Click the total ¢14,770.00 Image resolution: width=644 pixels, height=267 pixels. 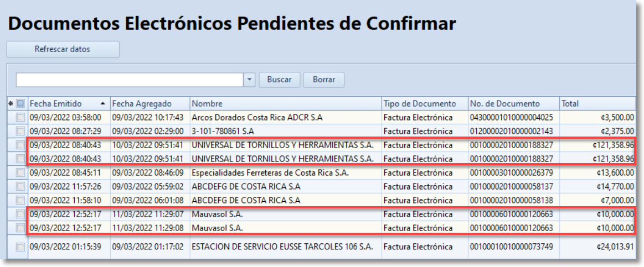[x=615, y=187]
